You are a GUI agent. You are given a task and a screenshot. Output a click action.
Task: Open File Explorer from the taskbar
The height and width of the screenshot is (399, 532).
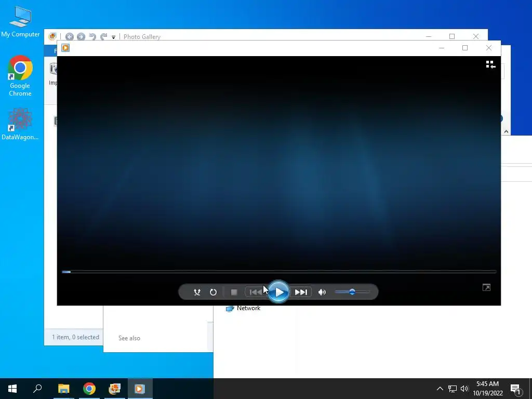click(x=63, y=389)
